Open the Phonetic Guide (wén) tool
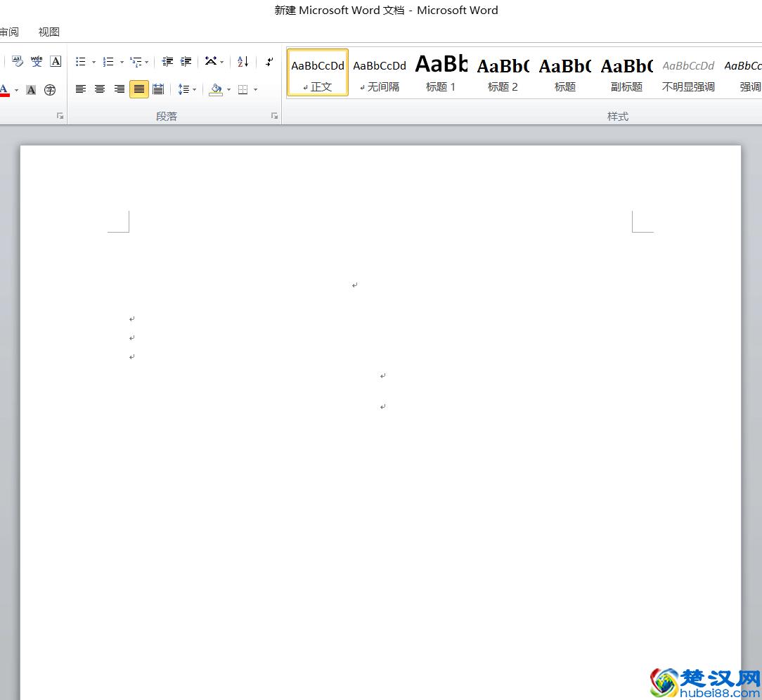This screenshot has width=762, height=700. click(37, 62)
